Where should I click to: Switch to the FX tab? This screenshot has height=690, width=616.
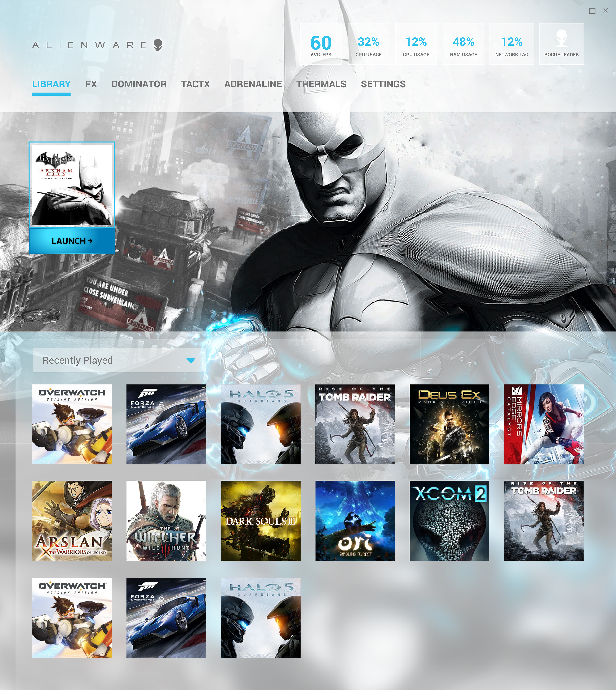91,84
